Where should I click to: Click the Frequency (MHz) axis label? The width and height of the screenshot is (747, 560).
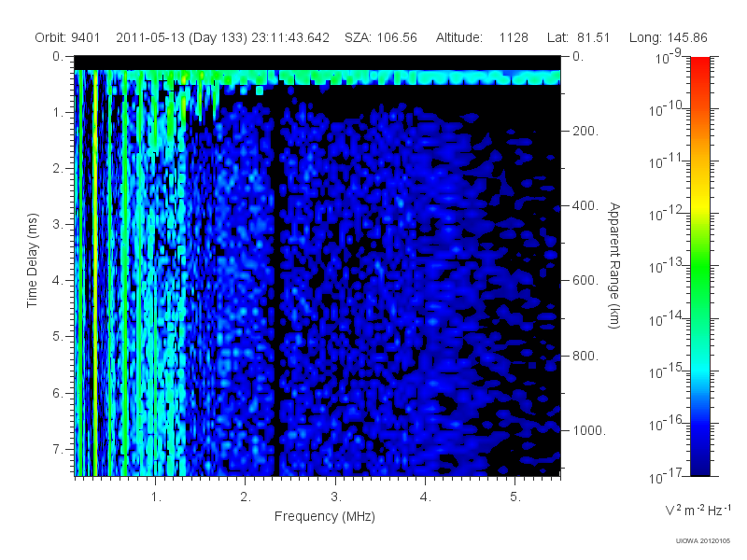pos(324,516)
